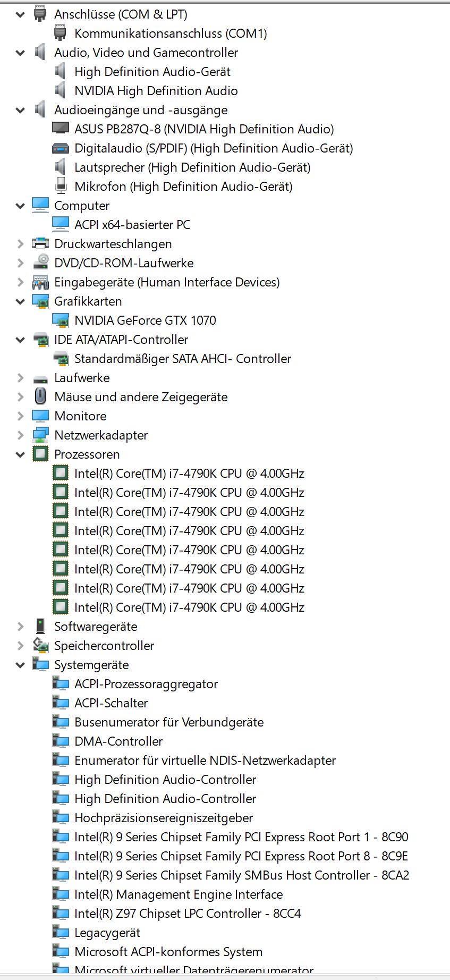Image resolution: width=450 pixels, height=980 pixels.
Task: Click the Druckwarteschlangen printer icon
Action: (x=40, y=243)
